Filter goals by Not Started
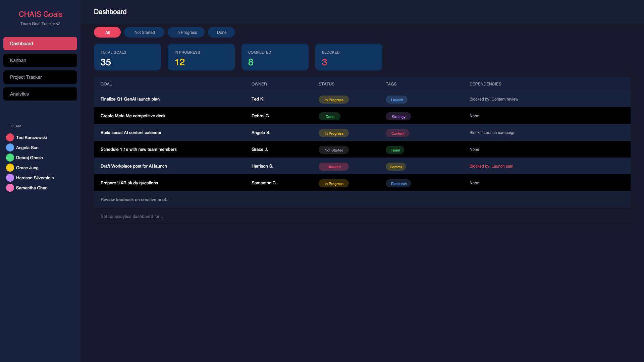The width and height of the screenshot is (644, 362). coord(144,32)
